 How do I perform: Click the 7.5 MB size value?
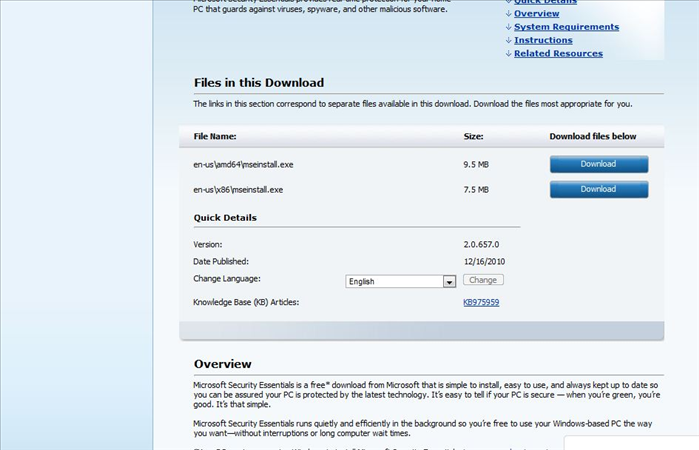pyautogui.click(x=476, y=190)
